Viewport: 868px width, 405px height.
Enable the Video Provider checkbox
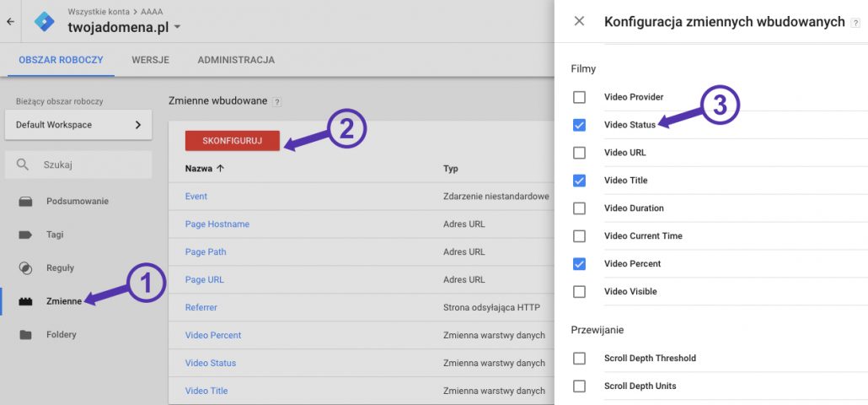pos(579,97)
